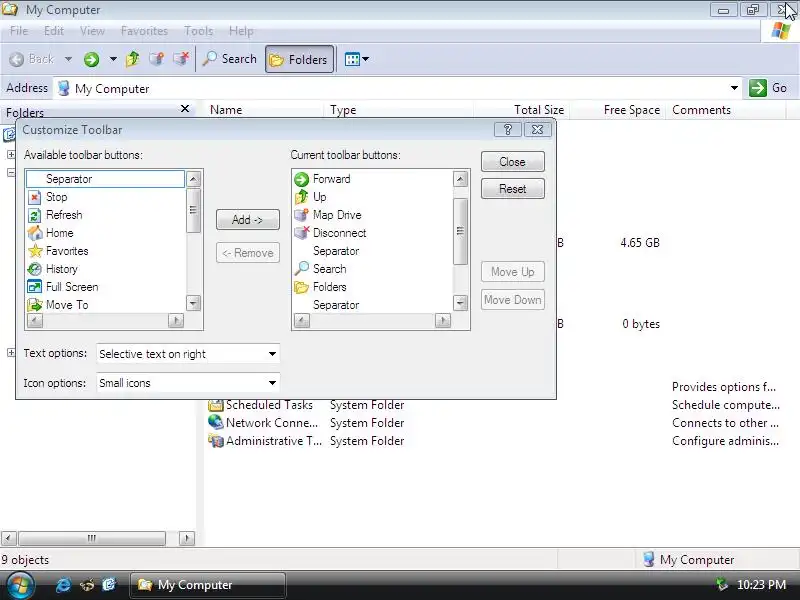The image size is (800, 600).
Task: Toggle the Folders toolbar button
Action: [299, 59]
